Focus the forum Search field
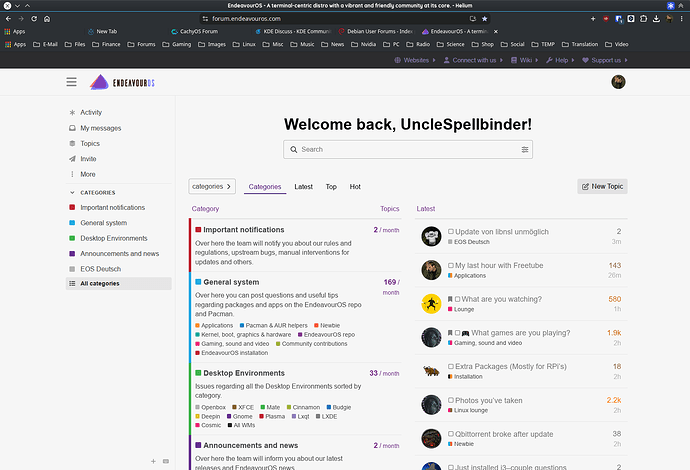The width and height of the screenshot is (690, 470). [x=408, y=150]
